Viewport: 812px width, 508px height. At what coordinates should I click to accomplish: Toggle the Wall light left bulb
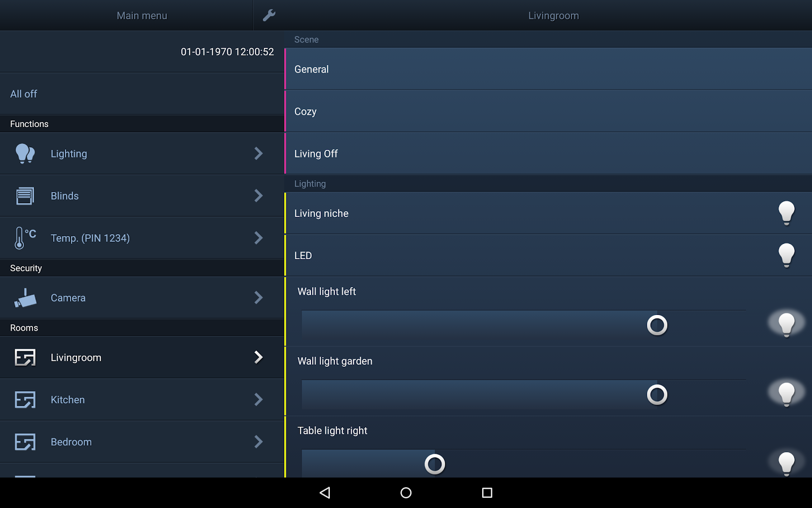[787, 324]
